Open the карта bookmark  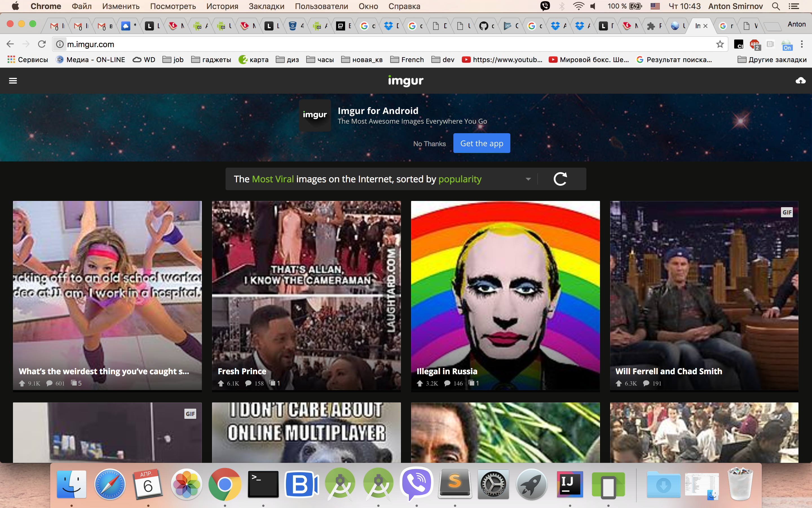click(253, 60)
